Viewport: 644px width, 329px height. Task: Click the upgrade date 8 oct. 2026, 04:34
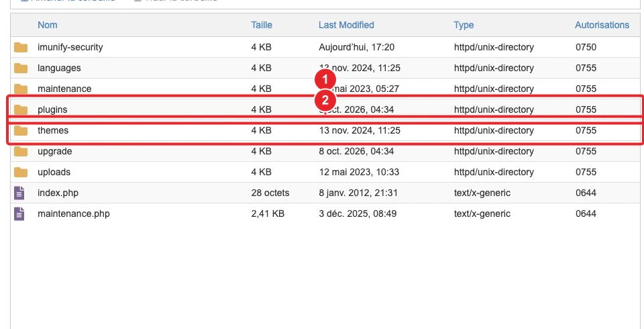point(356,151)
